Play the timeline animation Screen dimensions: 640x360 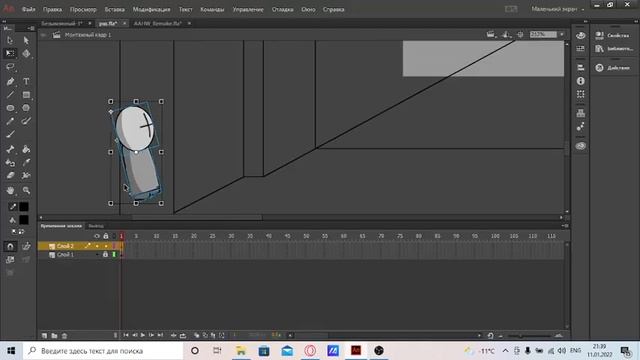click(x=143, y=335)
